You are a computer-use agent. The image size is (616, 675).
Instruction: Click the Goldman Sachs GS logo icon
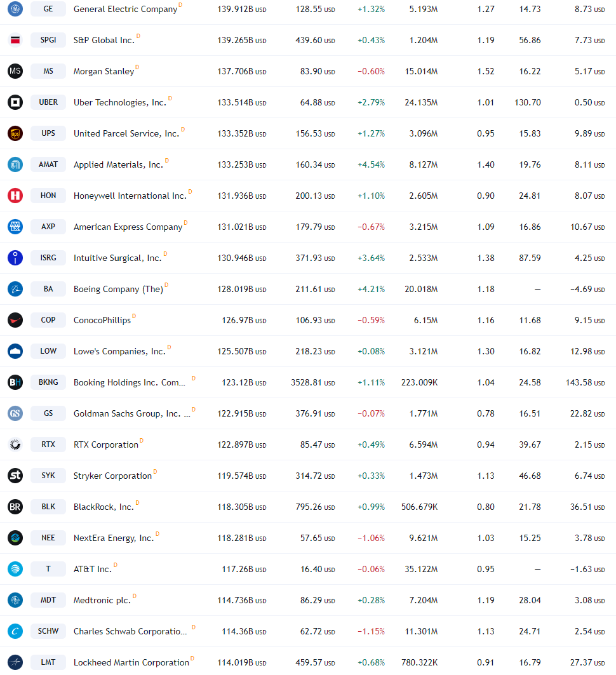tap(15, 413)
